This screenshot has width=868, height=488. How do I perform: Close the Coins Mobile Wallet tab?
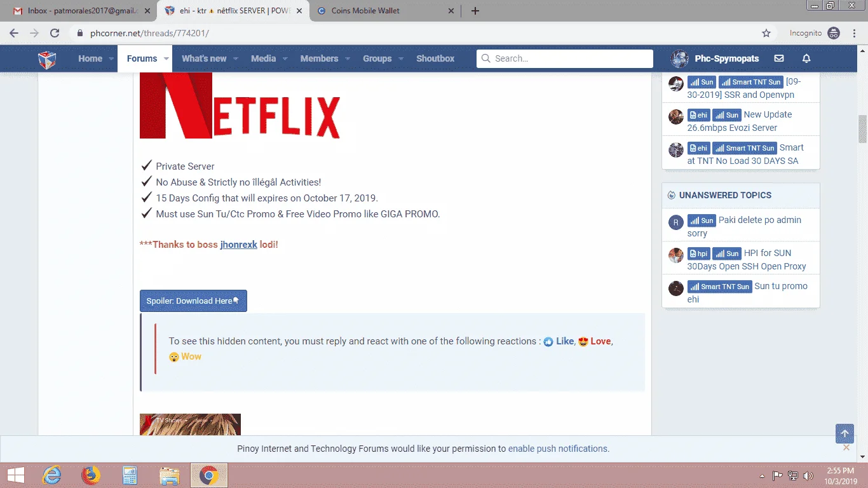coord(451,11)
